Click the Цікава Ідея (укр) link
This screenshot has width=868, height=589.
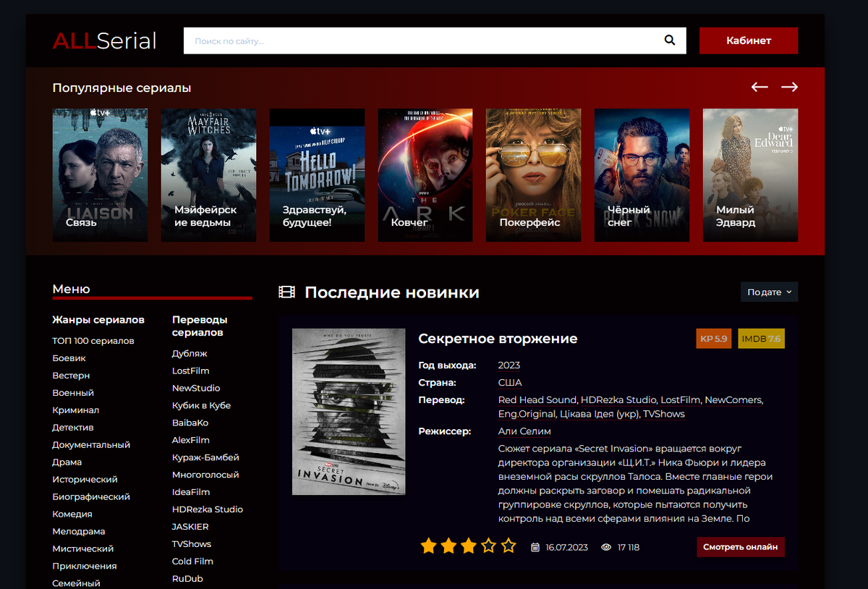pyautogui.click(x=600, y=415)
